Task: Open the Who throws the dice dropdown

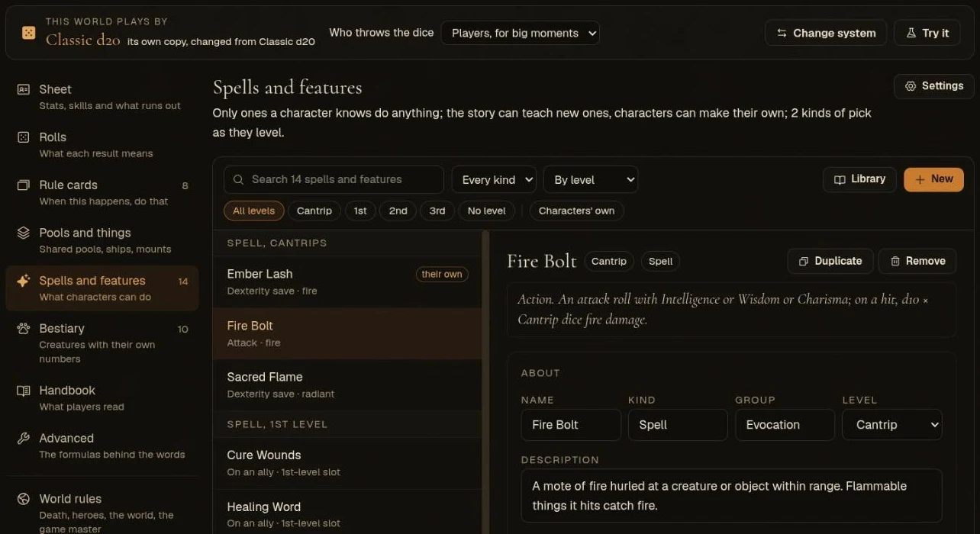Action: (x=520, y=33)
